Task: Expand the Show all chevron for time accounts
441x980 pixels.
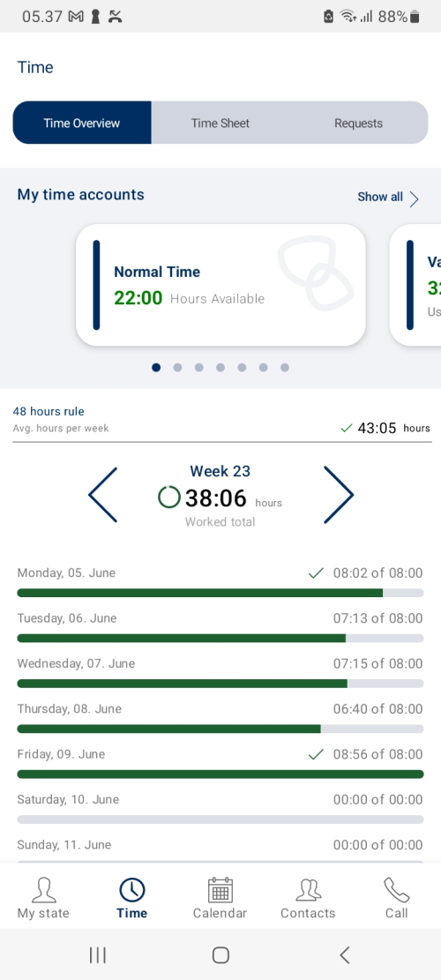Action: click(415, 198)
